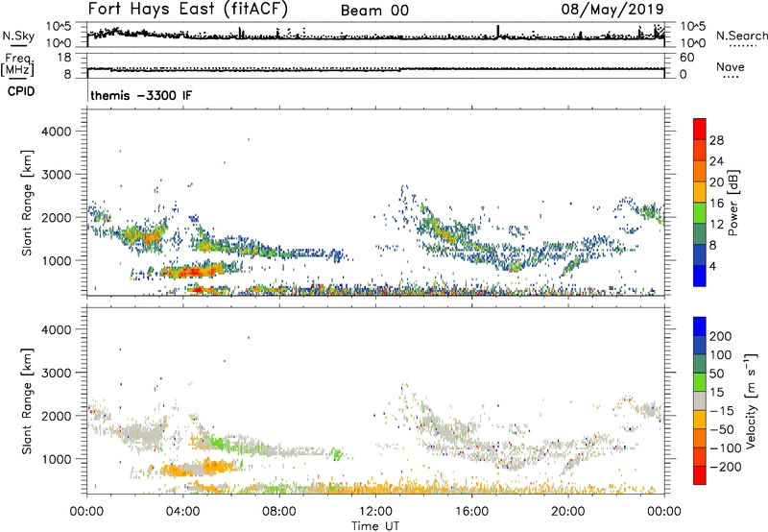
Task: Select the 'themis -3300 IF' control program text
Action: pyautogui.click(x=141, y=95)
